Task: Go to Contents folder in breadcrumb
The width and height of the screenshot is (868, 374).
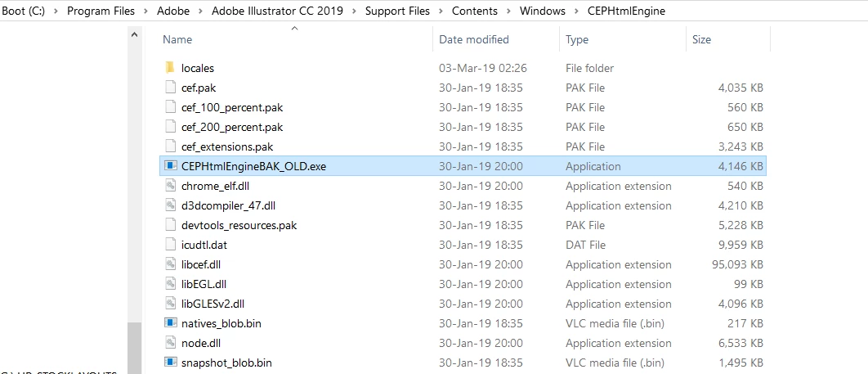Action: (x=474, y=11)
